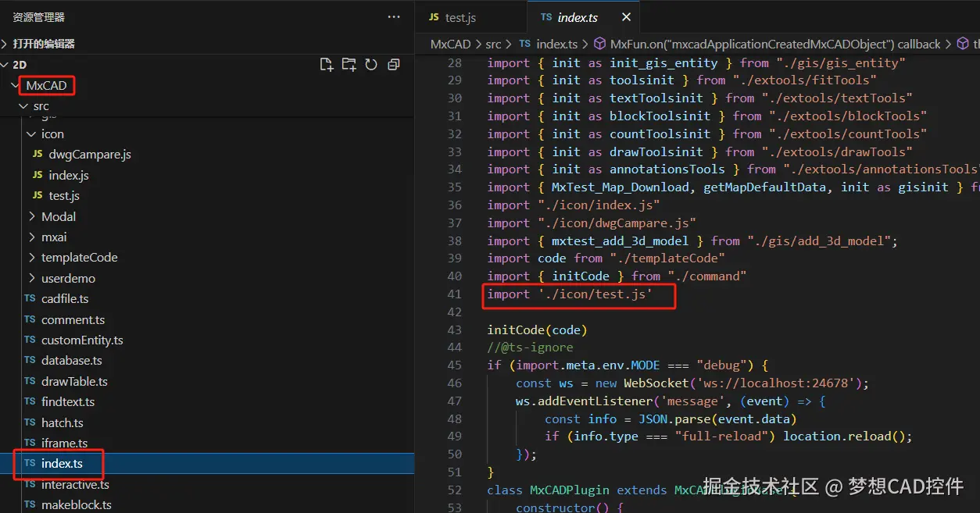Switch to the test.js editor tab
Image resolution: width=980 pixels, height=513 pixels.
460,17
